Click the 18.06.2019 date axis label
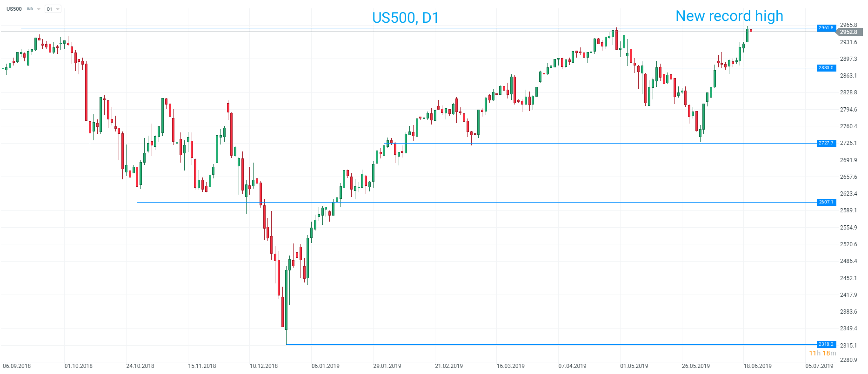Image resolution: width=868 pixels, height=374 pixels. tap(757, 366)
